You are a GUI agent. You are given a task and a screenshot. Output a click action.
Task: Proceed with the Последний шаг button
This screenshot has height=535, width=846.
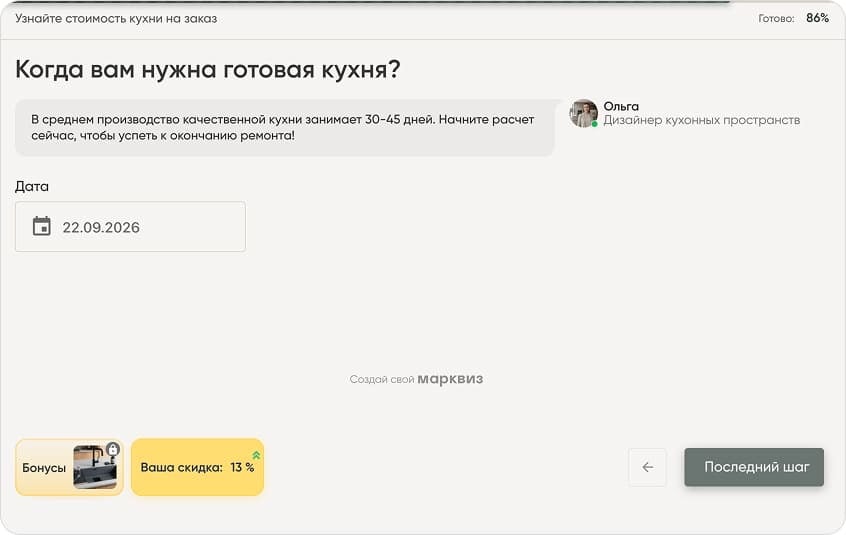point(754,467)
